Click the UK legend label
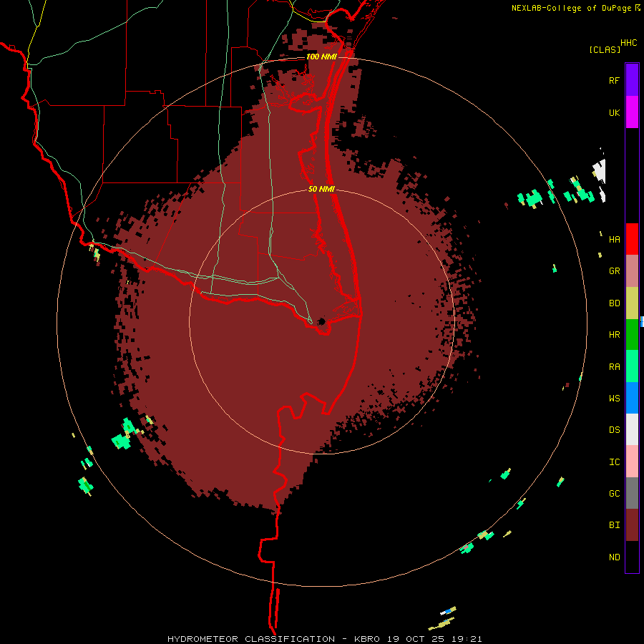 tap(614, 112)
